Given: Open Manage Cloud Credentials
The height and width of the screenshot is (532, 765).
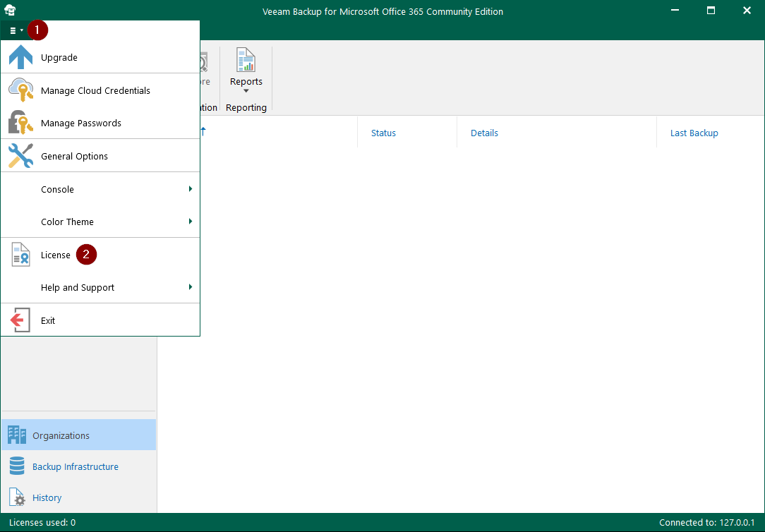Looking at the screenshot, I should (x=100, y=90).
